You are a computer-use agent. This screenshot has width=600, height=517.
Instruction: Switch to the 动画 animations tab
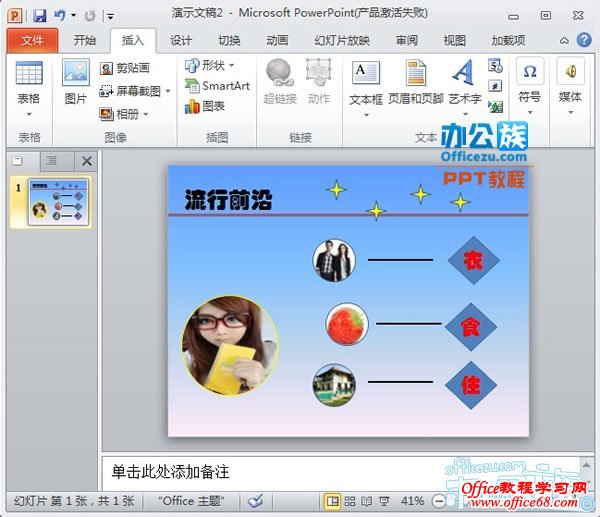pos(277,41)
